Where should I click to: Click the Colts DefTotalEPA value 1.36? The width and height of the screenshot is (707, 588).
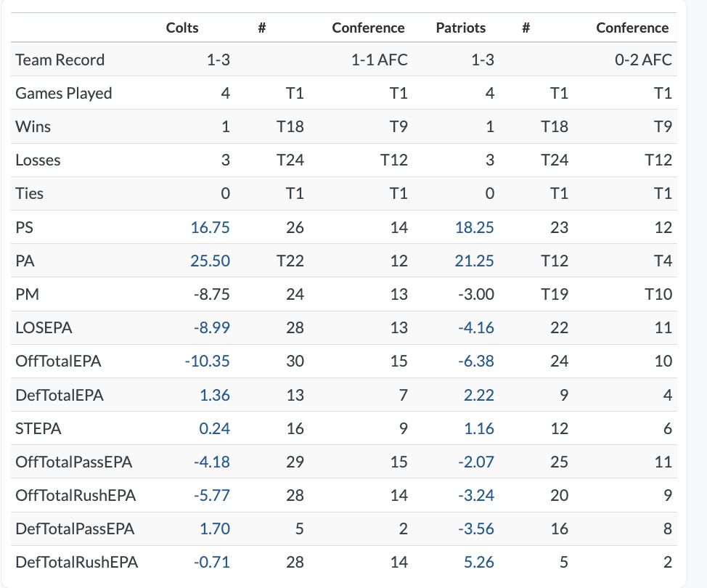point(215,395)
